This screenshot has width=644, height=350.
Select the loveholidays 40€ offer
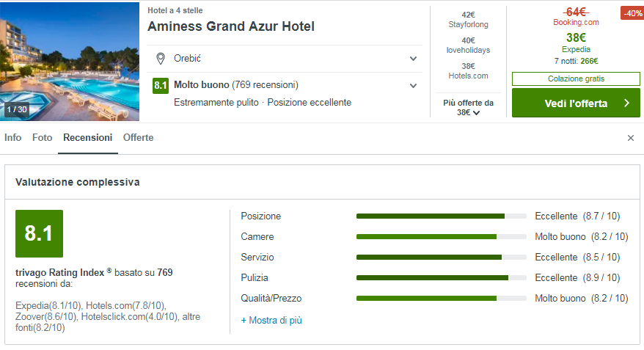(x=468, y=45)
